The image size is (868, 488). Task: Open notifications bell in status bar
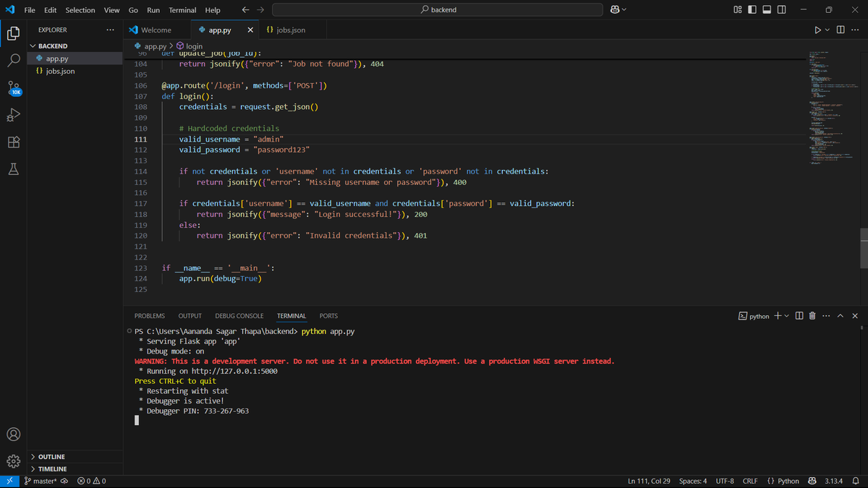coord(855,481)
